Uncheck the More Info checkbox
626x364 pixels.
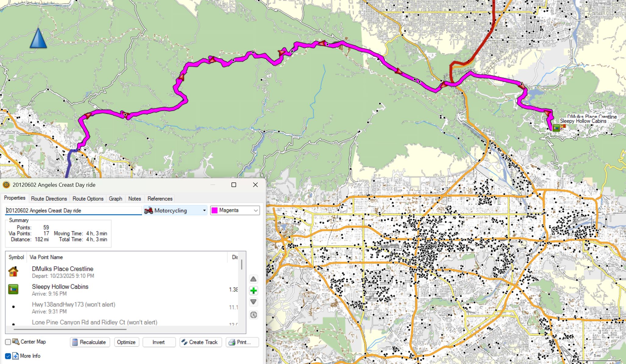point(8,356)
